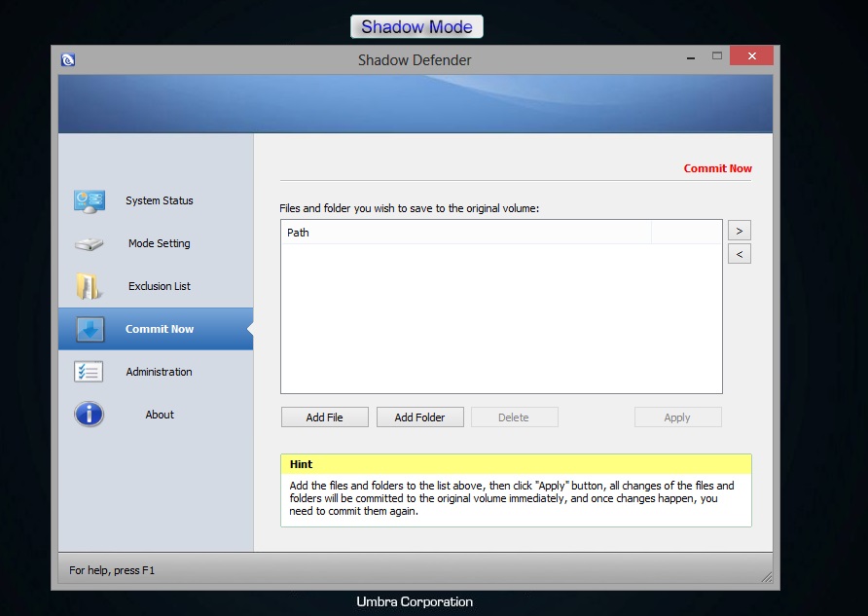The image size is (868, 616).
Task: Click the Add Folder button
Action: pyautogui.click(x=419, y=417)
